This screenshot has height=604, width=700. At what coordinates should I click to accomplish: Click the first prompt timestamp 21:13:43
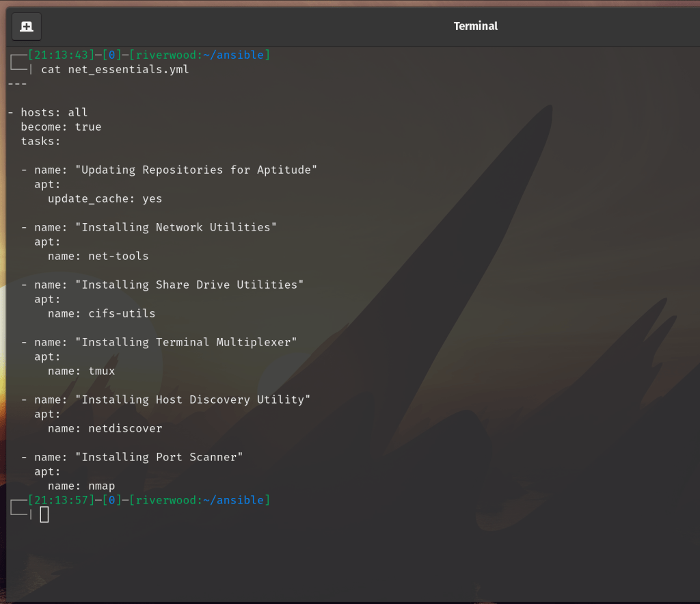point(57,55)
